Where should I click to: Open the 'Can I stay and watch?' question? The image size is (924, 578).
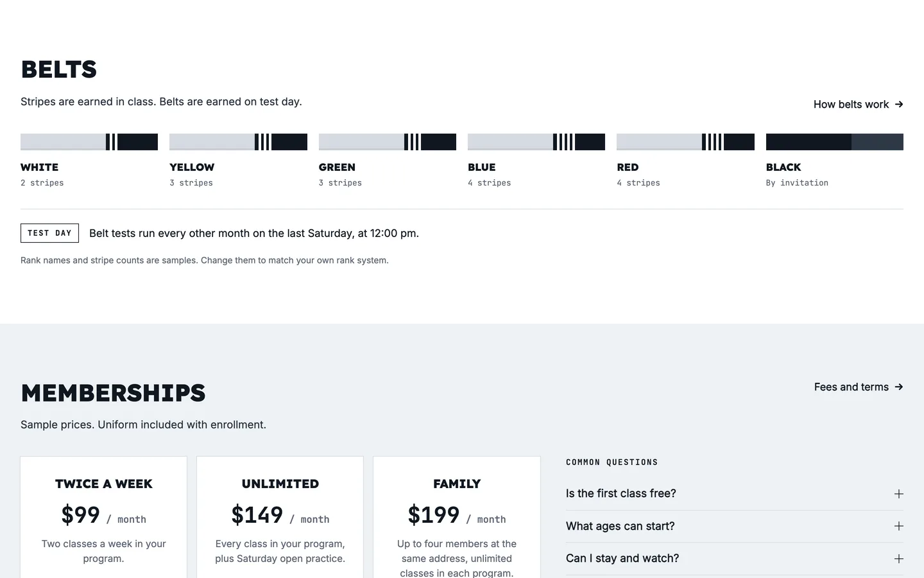coord(735,559)
